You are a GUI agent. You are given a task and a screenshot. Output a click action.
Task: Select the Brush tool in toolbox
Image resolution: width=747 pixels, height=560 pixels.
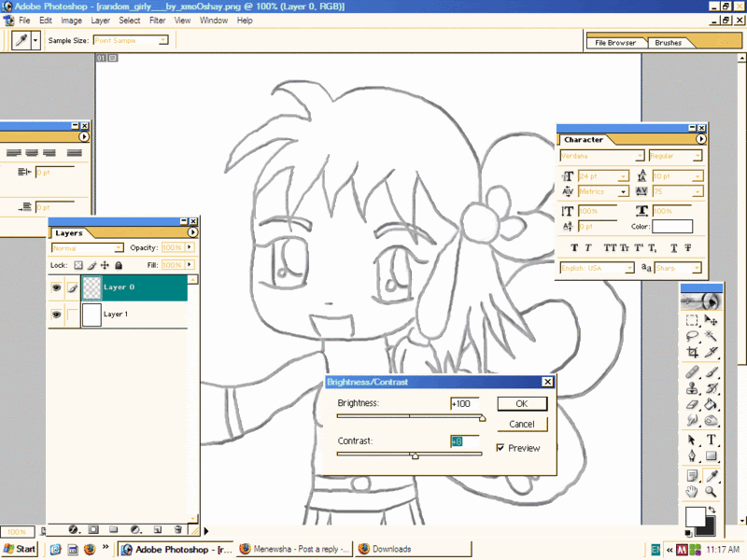[x=711, y=371]
